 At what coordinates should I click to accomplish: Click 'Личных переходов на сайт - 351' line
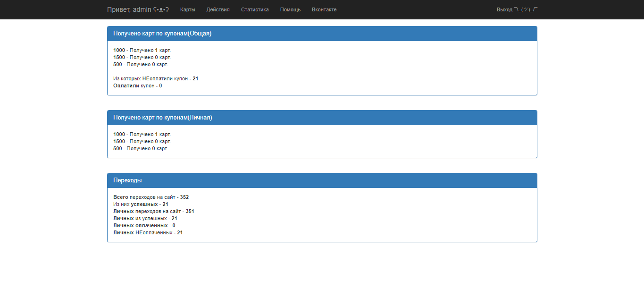click(153, 211)
